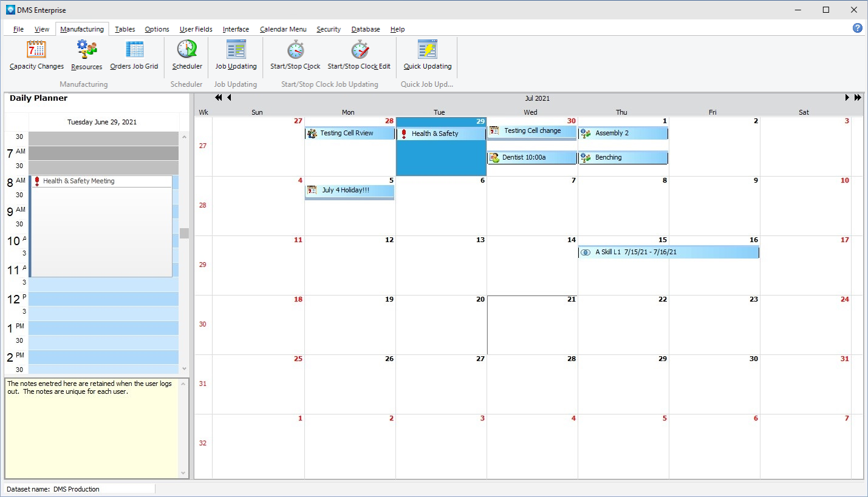The height and width of the screenshot is (497, 868).
Task: Open the Orders Job Grid
Action: pyautogui.click(x=134, y=56)
